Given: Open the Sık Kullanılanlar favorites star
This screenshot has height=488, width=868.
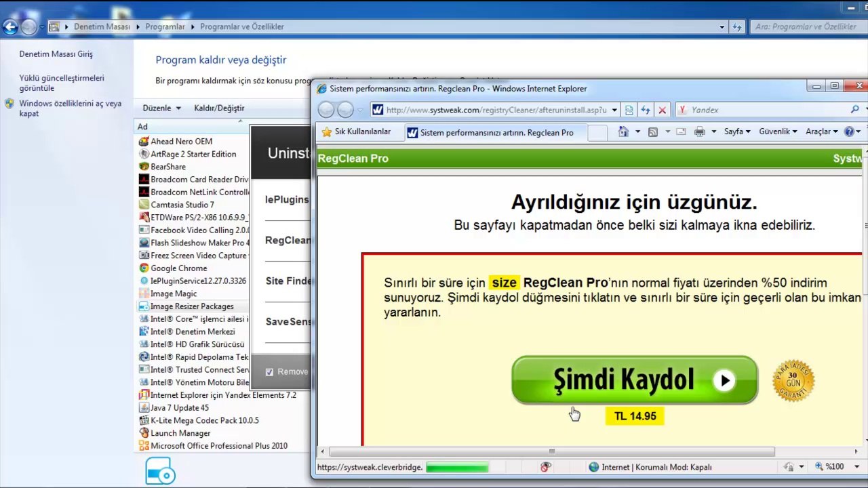Looking at the screenshot, I should (x=327, y=131).
